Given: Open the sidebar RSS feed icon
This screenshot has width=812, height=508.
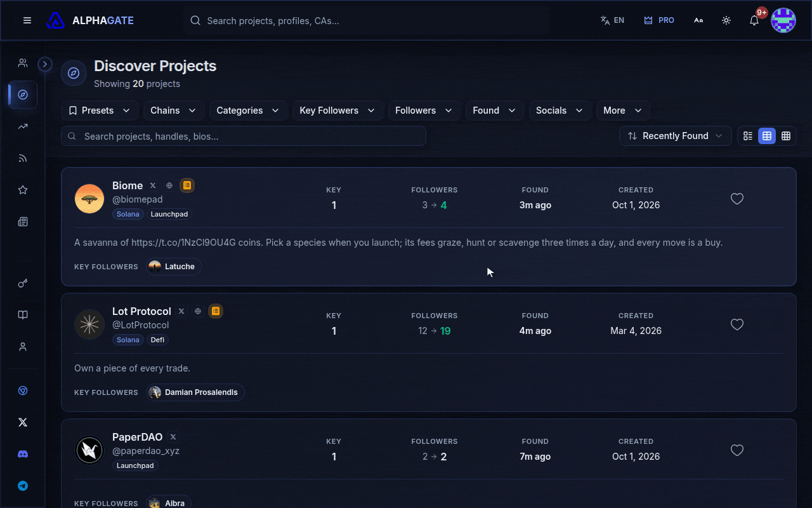Looking at the screenshot, I should pyautogui.click(x=23, y=158).
